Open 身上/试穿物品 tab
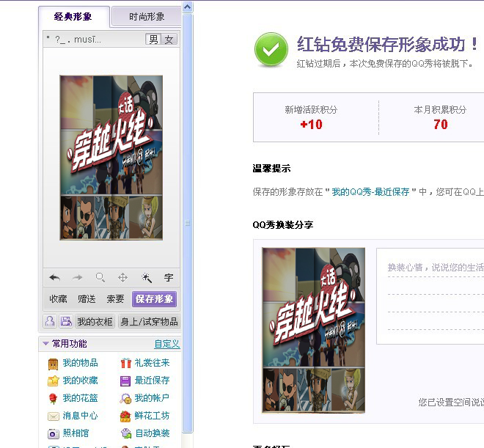This screenshot has width=484, height=448. (x=149, y=322)
